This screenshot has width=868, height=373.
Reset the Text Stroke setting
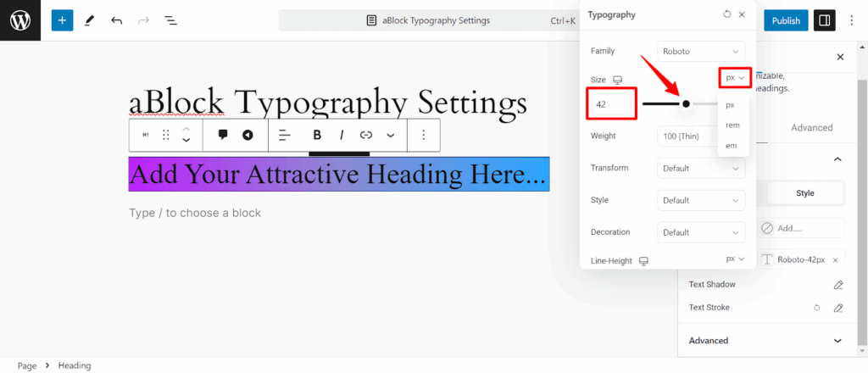pos(816,308)
